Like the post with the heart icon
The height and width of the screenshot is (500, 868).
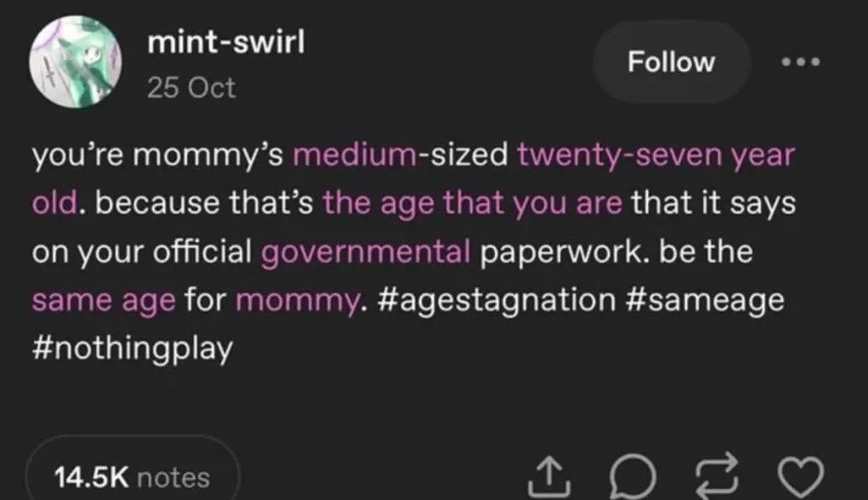803,476
